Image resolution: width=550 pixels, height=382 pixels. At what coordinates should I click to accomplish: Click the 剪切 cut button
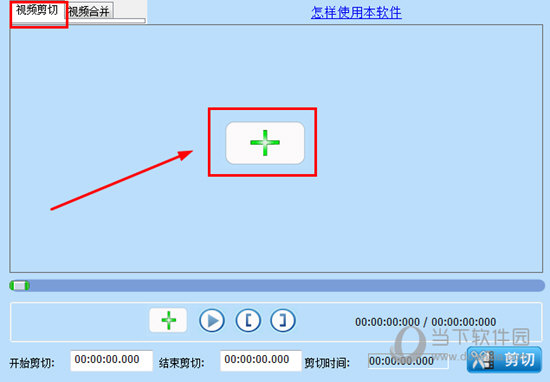point(504,360)
